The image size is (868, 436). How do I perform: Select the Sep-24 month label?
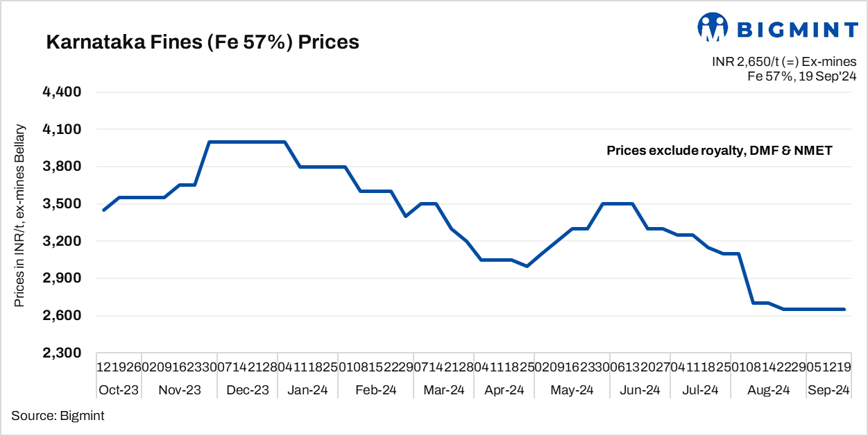click(x=828, y=390)
